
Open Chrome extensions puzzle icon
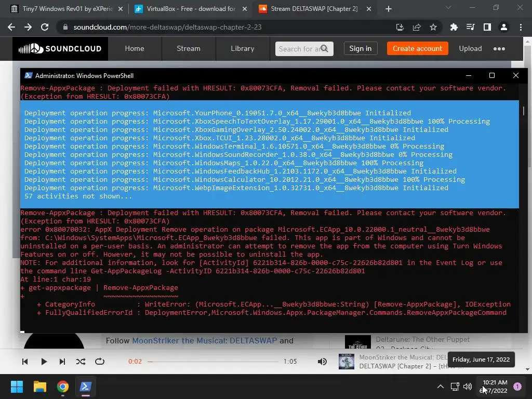454,27
